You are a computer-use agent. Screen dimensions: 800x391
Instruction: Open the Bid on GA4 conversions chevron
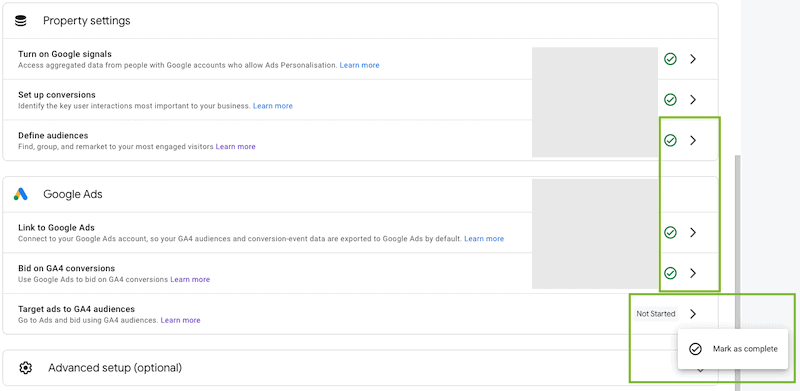click(693, 273)
